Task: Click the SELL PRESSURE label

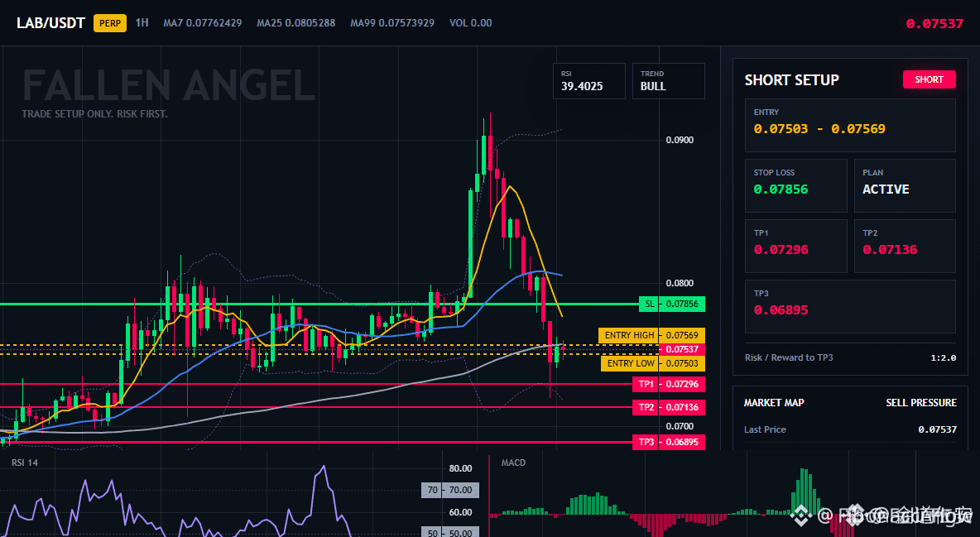Action: pos(920,403)
